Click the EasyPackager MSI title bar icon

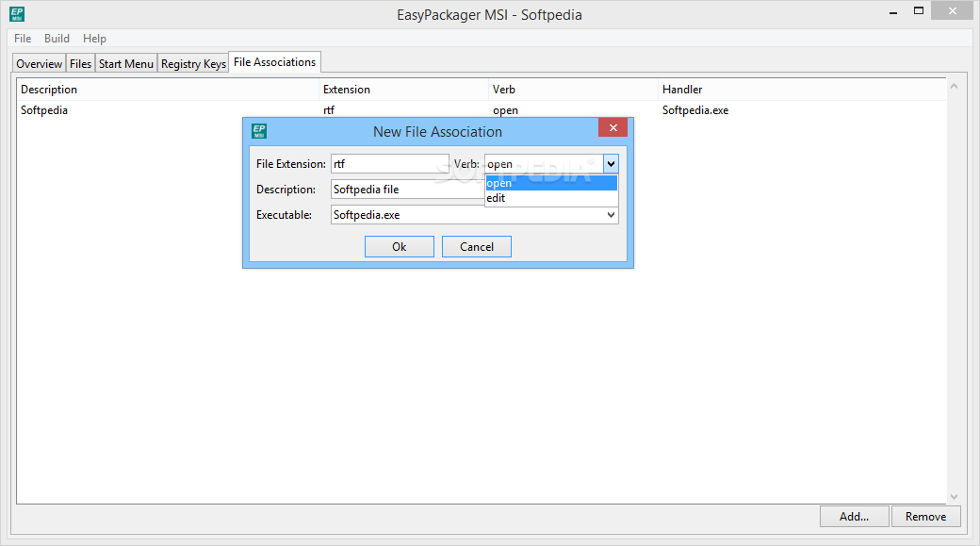tap(17, 14)
